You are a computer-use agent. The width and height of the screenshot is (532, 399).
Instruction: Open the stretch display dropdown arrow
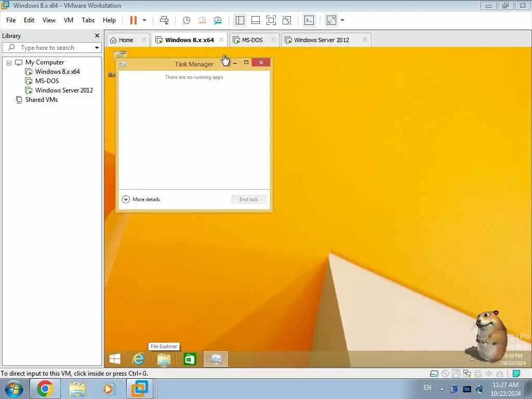(342, 20)
